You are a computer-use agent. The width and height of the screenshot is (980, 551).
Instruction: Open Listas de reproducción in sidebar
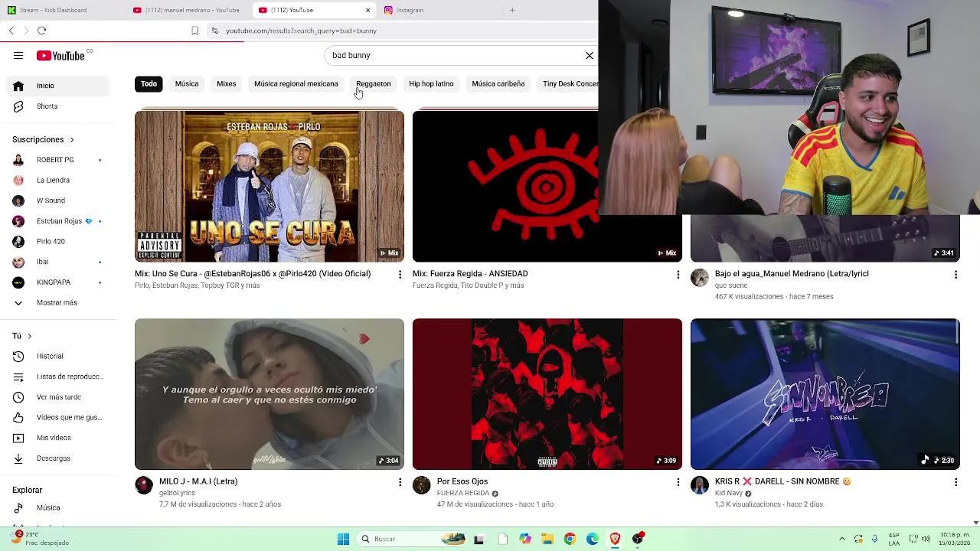(60, 377)
